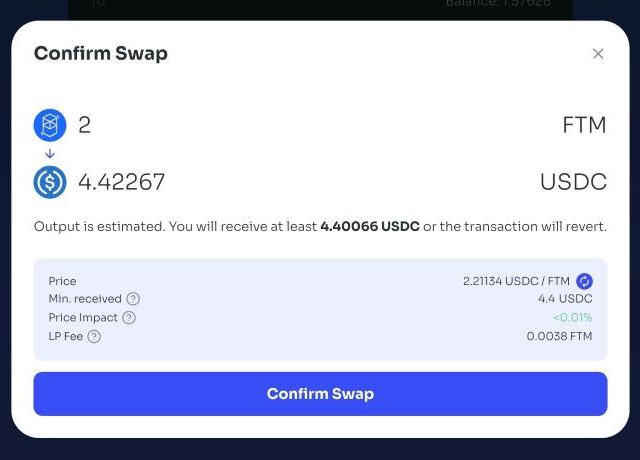This screenshot has width=640, height=460.
Task: Click the 4.42267 output amount
Action: pos(122,182)
